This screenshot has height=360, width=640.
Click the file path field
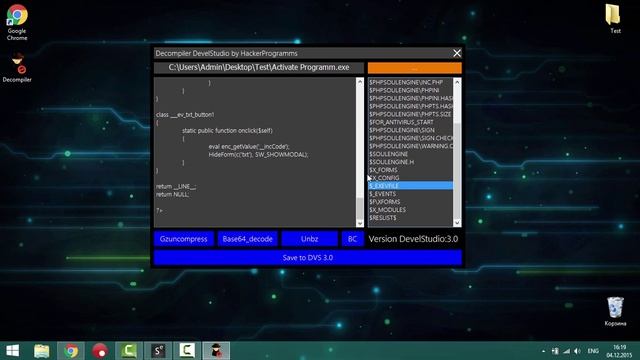259,68
